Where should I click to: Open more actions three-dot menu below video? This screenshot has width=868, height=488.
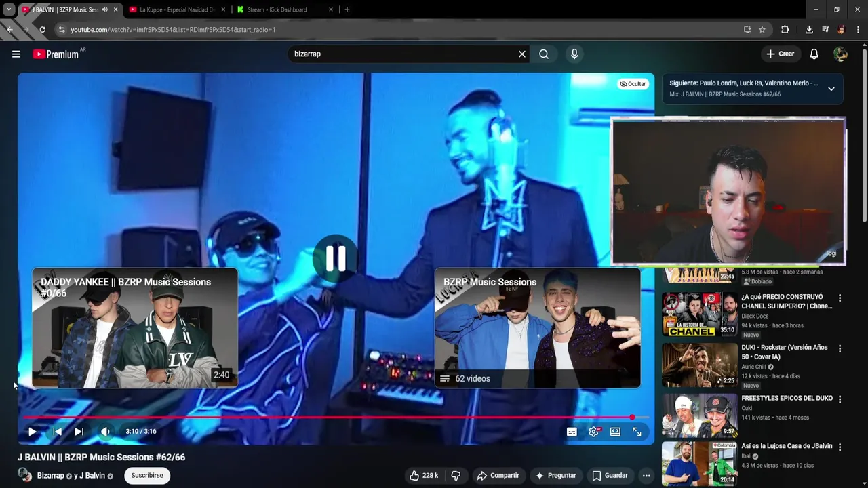point(646,476)
